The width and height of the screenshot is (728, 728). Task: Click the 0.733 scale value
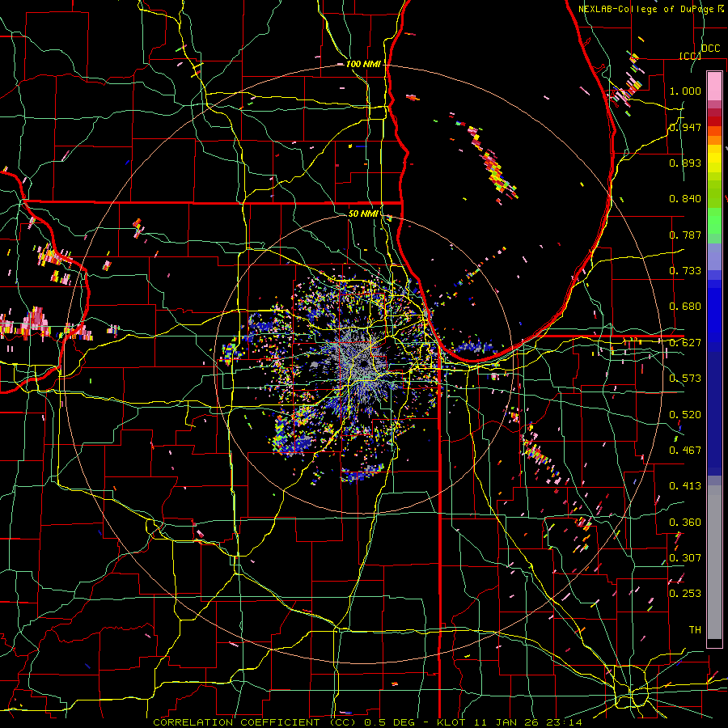(685, 271)
